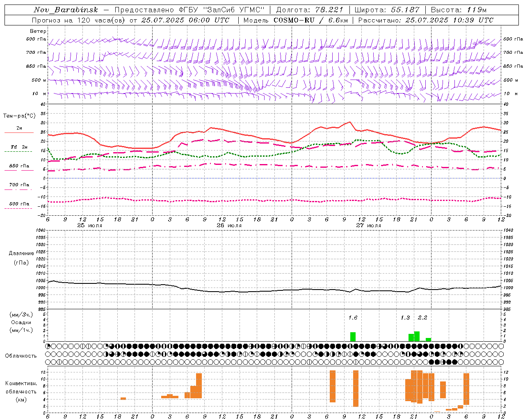The image size is (525, 420).
Task: Click the 2.2 precipitation amount value
Action: point(422,317)
